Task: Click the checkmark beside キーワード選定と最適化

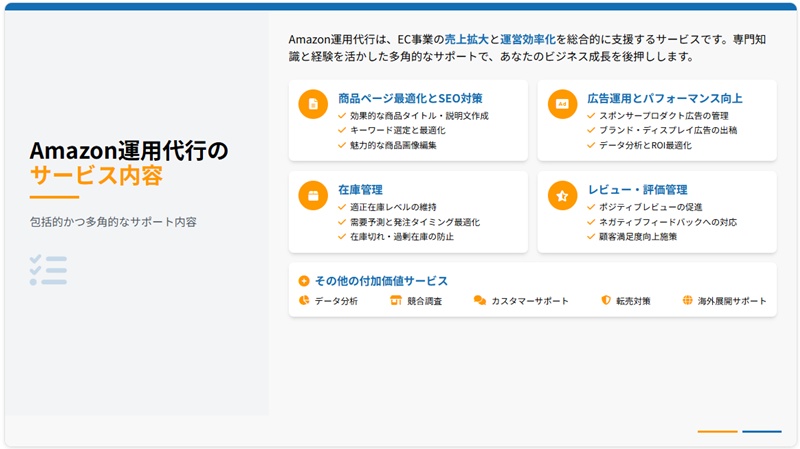Action: [x=342, y=131]
